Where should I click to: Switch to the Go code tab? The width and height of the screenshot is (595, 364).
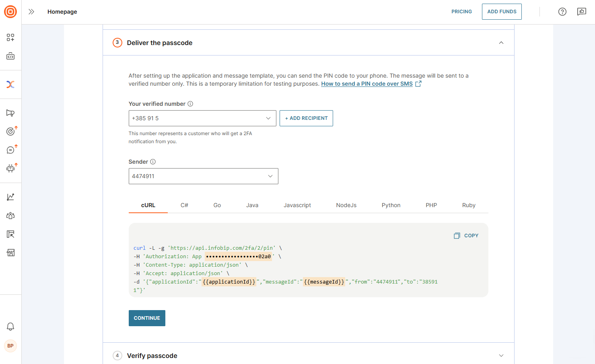click(x=217, y=205)
